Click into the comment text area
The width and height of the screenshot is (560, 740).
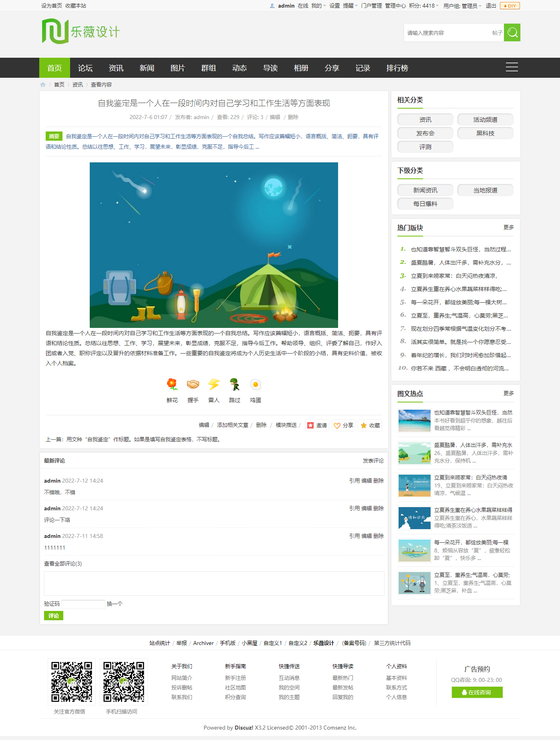[214, 583]
